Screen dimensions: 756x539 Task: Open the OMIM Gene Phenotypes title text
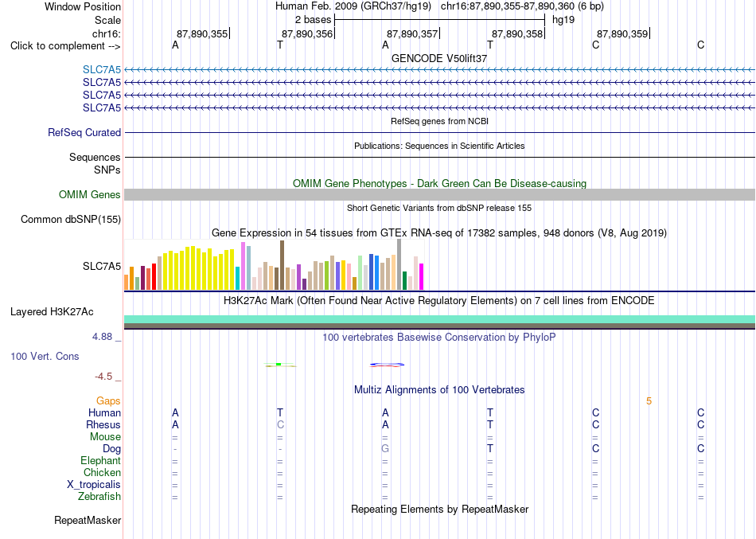click(439, 183)
